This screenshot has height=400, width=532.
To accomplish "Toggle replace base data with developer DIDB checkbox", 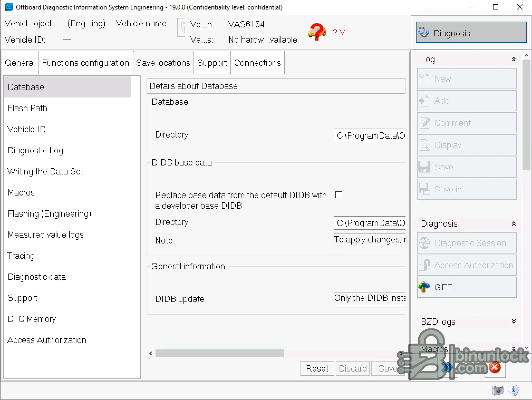I will pos(339,195).
